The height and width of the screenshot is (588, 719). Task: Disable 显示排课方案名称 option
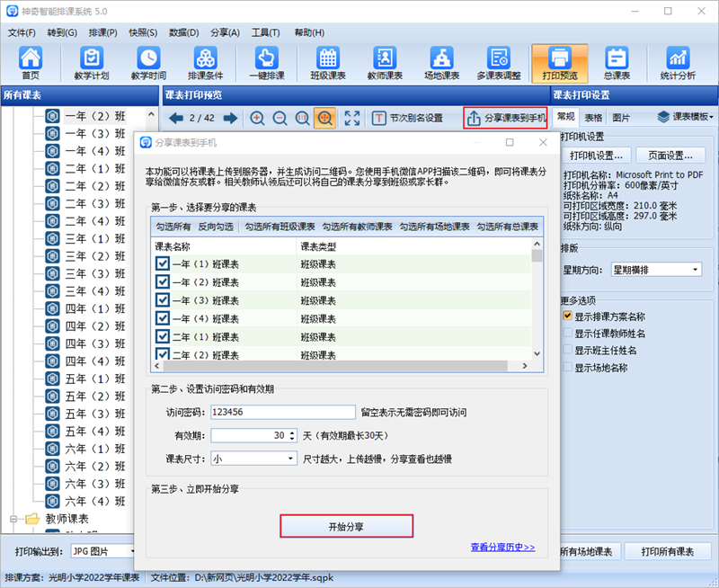568,316
